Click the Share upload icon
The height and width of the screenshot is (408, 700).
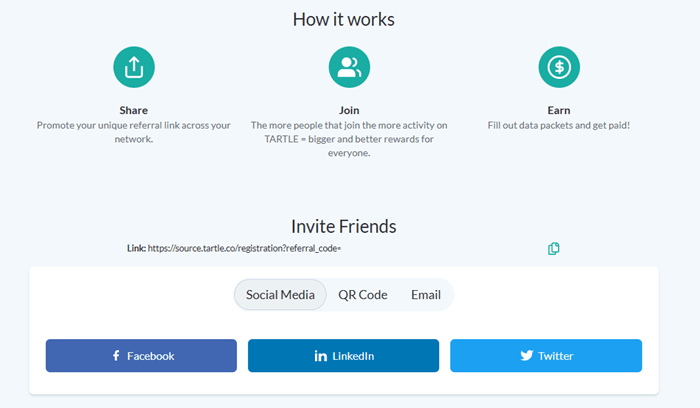[134, 67]
